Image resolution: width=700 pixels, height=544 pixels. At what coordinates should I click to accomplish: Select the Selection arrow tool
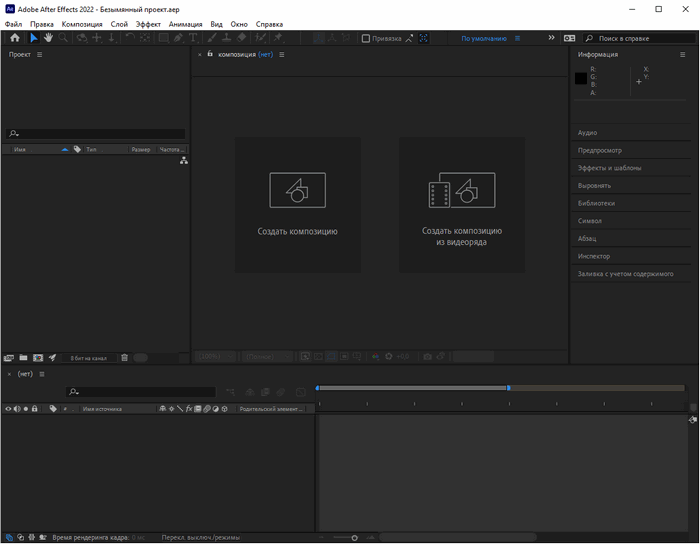pos(33,38)
